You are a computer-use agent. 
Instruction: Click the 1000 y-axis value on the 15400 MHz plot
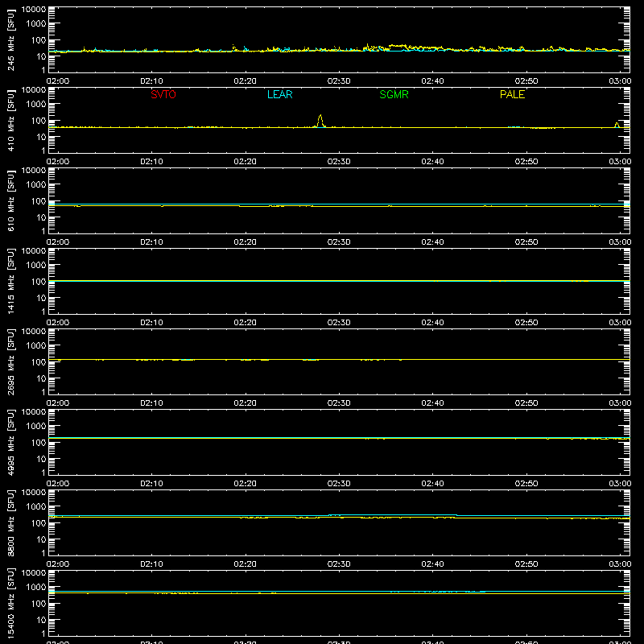point(36,588)
